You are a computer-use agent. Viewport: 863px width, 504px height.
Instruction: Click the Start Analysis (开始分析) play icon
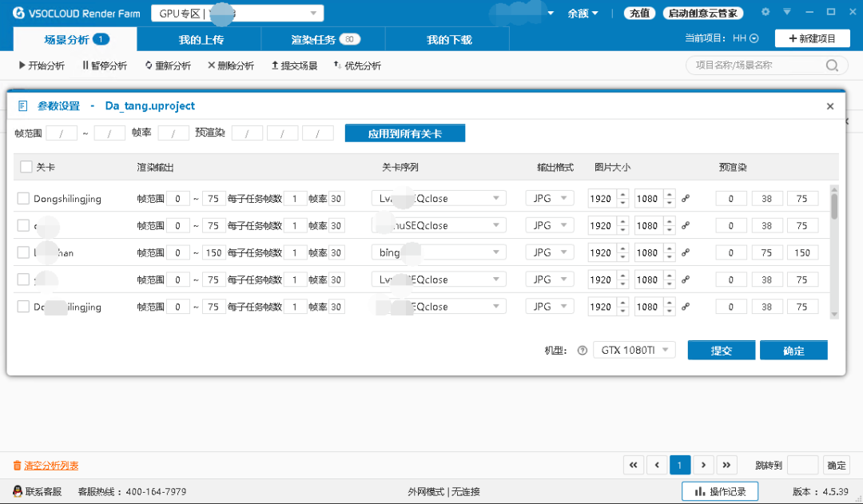(22, 65)
